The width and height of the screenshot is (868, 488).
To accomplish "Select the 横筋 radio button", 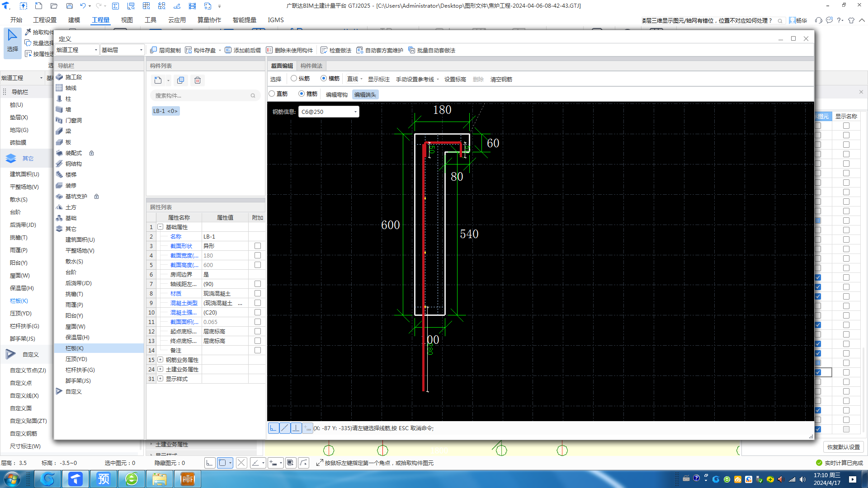I will (324, 78).
